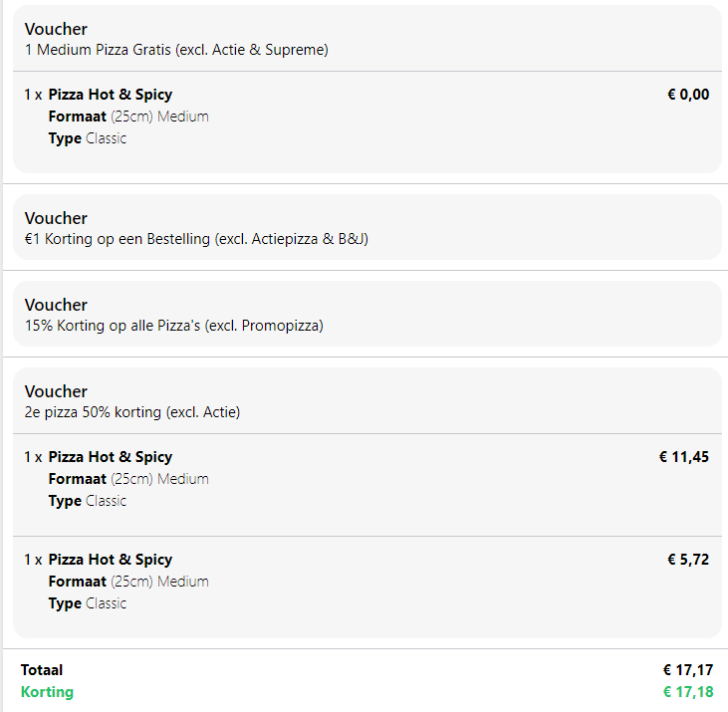
Task: Click the Formaat line of the € 11,45 pizza
Action: 128,479
